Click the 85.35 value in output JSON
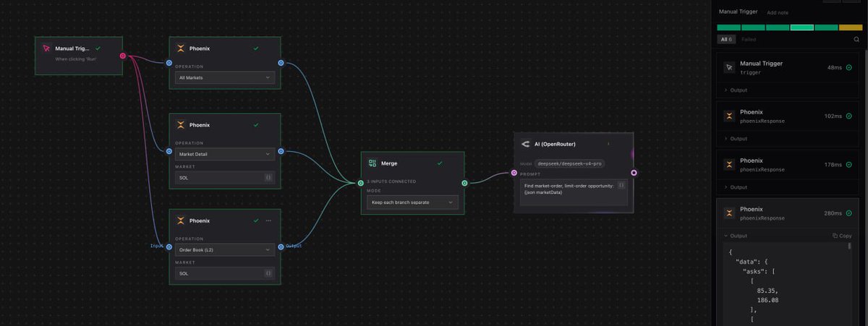Viewport: 868px width, 326px height. point(768,290)
